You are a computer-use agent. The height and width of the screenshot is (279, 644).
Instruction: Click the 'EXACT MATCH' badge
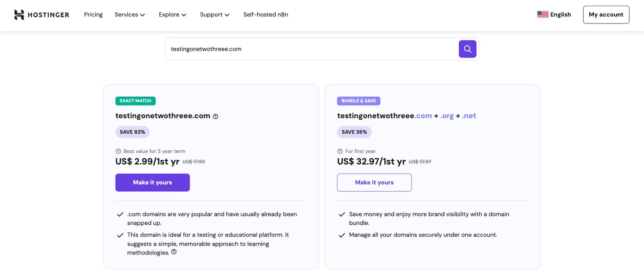coord(135,100)
